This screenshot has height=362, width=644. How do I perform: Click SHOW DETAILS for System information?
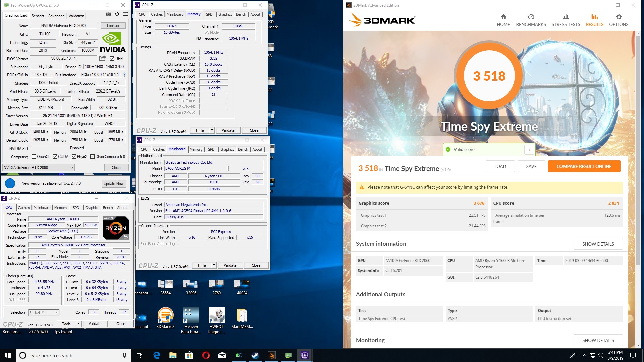598,244
